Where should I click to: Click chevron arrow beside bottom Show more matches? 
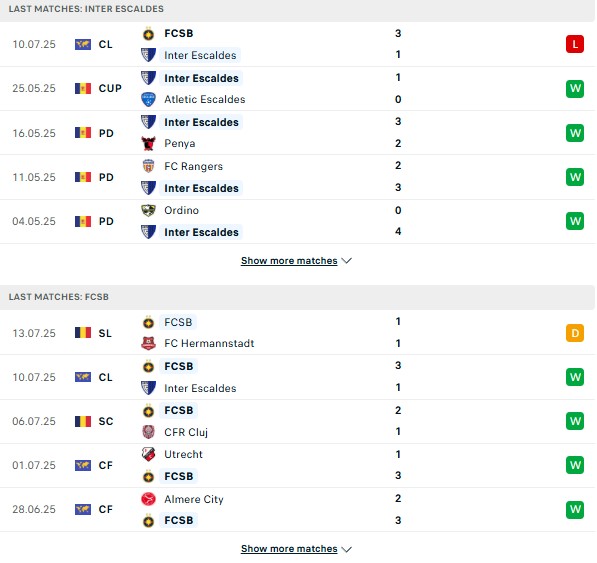[346, 549]
